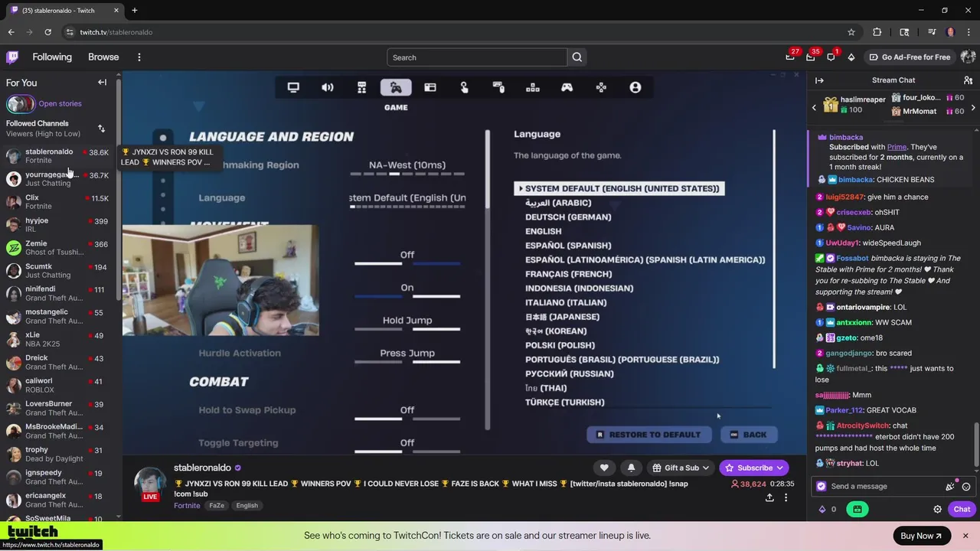
Task: Select the game video settings monitor icon
Action: (293, 87)
